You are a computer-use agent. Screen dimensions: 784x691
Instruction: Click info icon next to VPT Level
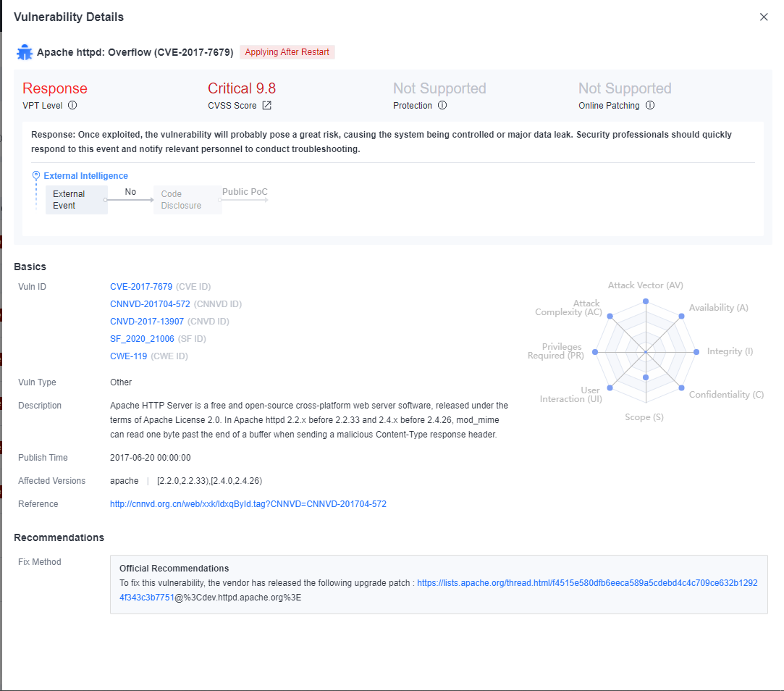[72, 105]
